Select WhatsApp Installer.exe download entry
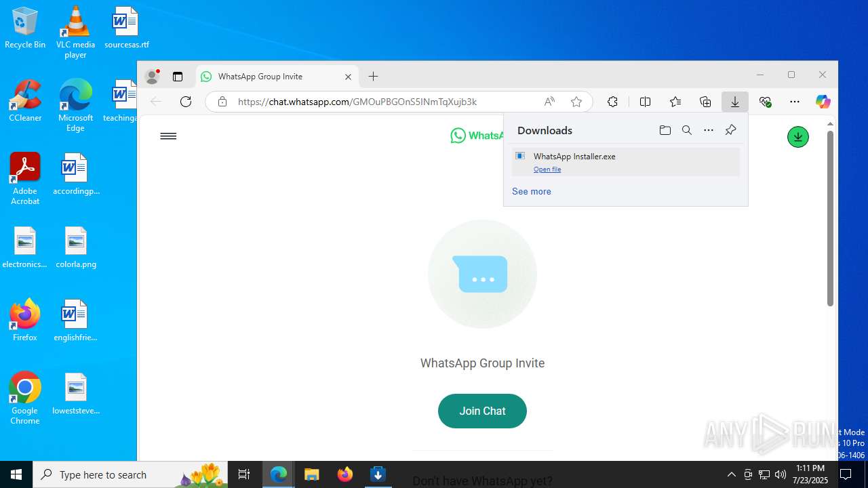The width and height of the screenshot is (868, 488). 625,162
